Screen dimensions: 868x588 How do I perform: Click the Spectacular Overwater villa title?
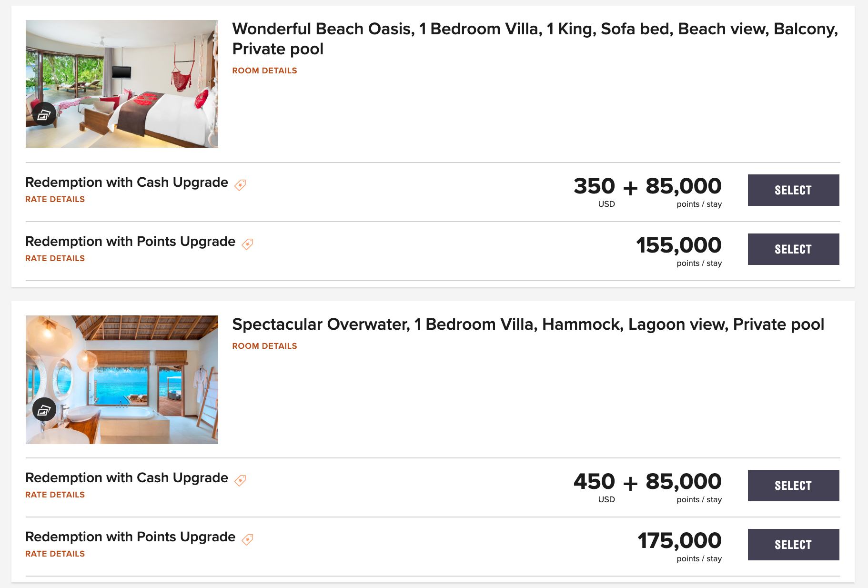click(528, 324)
